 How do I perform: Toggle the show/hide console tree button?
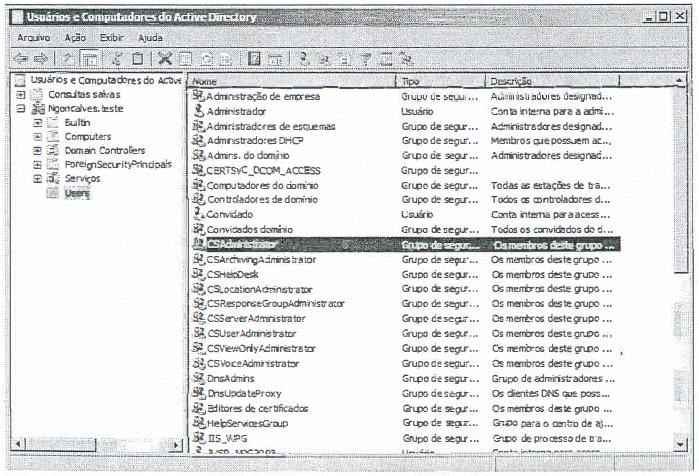91,59
